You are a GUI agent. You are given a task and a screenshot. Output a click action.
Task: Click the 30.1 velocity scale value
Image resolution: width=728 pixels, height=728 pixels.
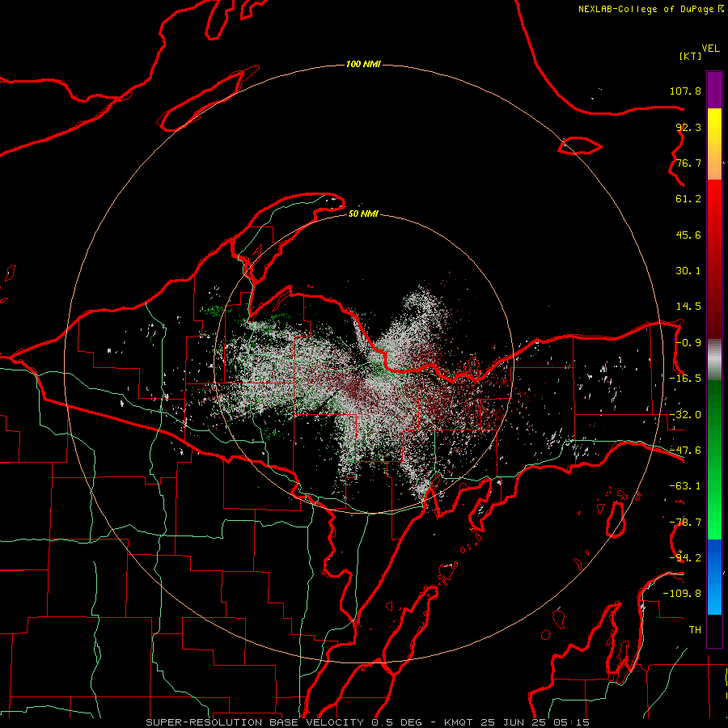(688, 271)
